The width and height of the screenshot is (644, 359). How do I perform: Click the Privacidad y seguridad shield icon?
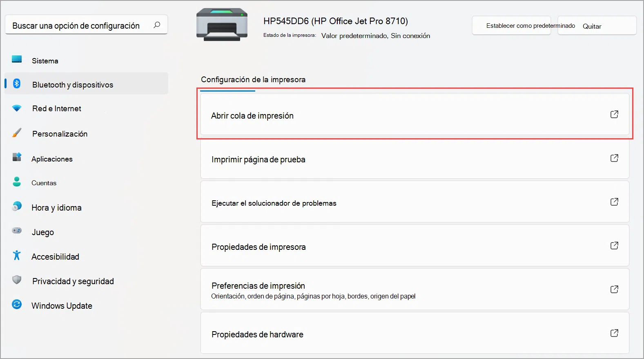point(17,280)
